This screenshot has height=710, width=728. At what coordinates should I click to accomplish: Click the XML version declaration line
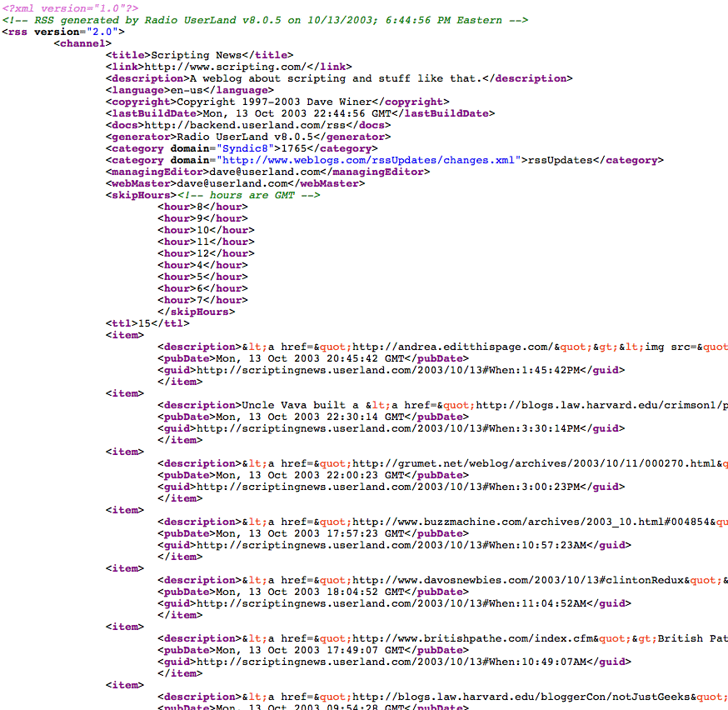(70, 8)
